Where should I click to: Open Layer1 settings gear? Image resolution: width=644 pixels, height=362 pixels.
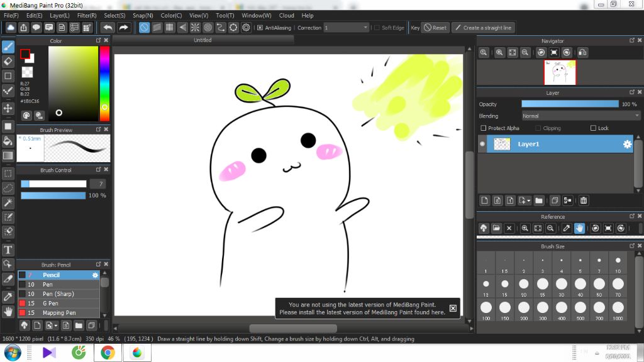(627, 144)
